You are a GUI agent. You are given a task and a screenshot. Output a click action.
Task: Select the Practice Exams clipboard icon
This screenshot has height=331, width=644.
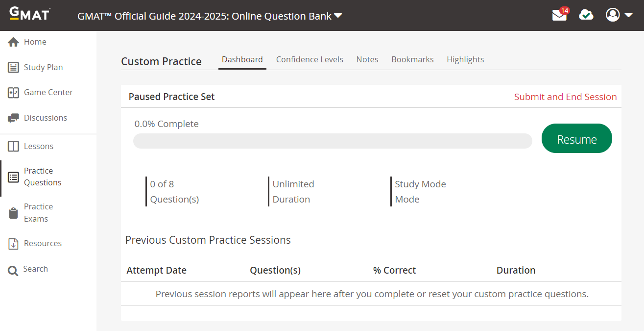coord(14,213)
